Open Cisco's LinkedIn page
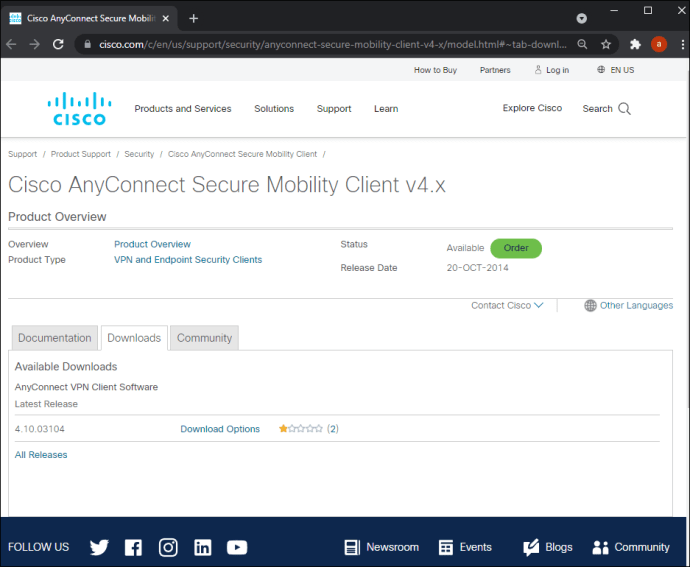The image size is (690, 567). point(202,547)
